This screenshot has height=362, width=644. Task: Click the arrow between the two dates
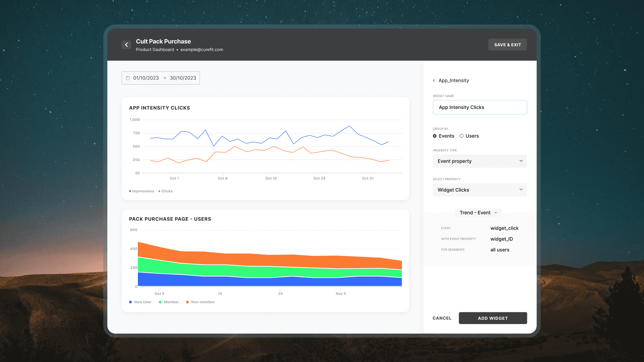164,78
